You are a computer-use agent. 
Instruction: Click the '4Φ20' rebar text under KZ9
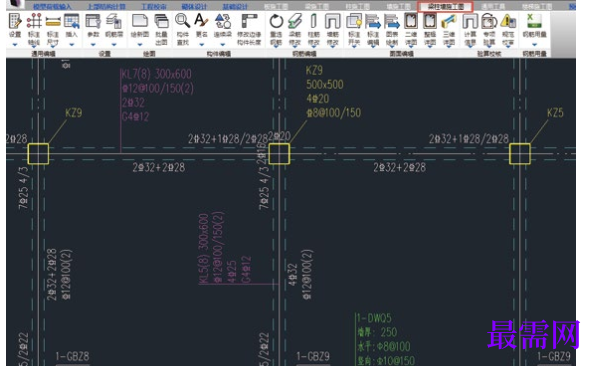pos(317,99)
